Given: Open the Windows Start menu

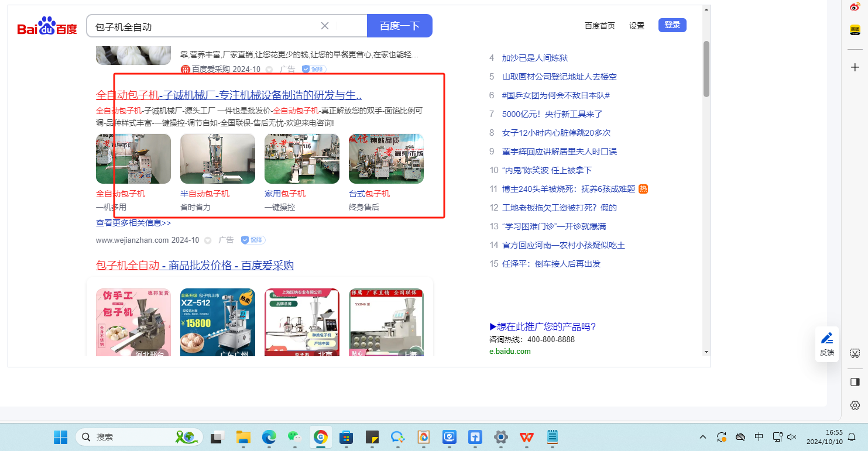Looking at the screenshot, I should [x=60, y=437].
